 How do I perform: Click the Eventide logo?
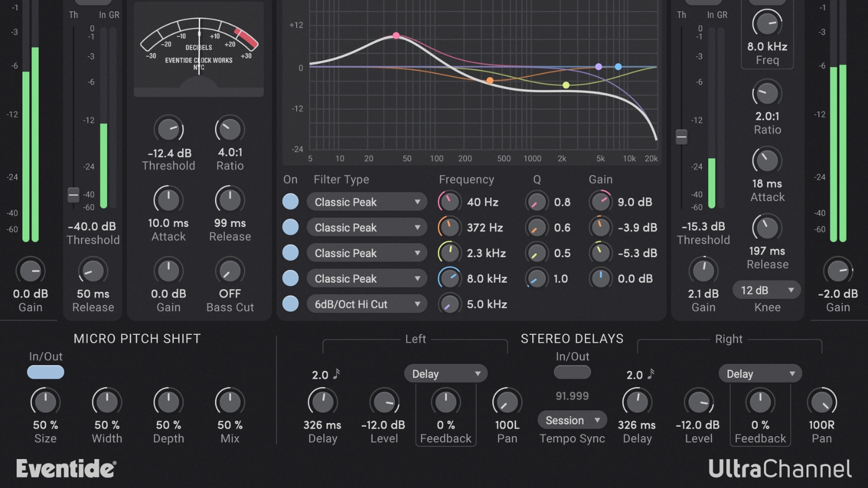click(x=65, y=468)
